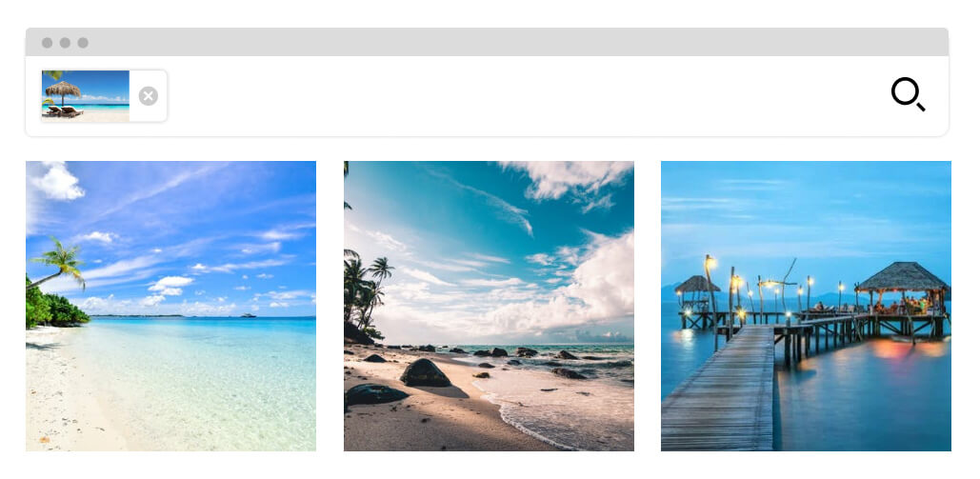Remove the uploaded beach image via X icon
This screenshot has height=479, width=980.
[149, 96]
